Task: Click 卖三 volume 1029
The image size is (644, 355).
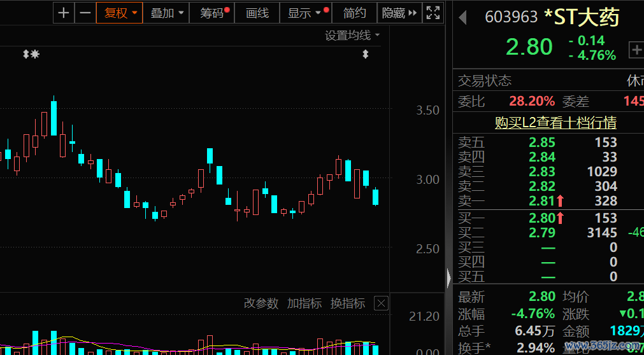Action: (602, 172)
